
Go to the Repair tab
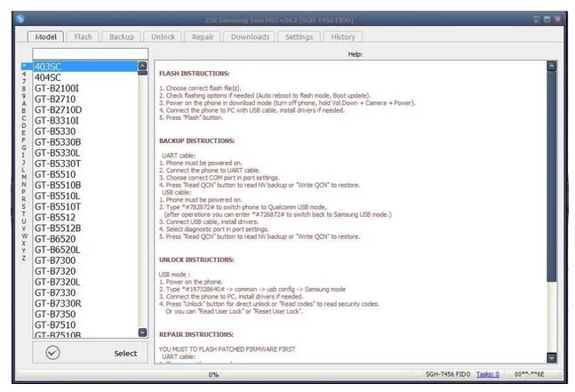click(203, 36)
